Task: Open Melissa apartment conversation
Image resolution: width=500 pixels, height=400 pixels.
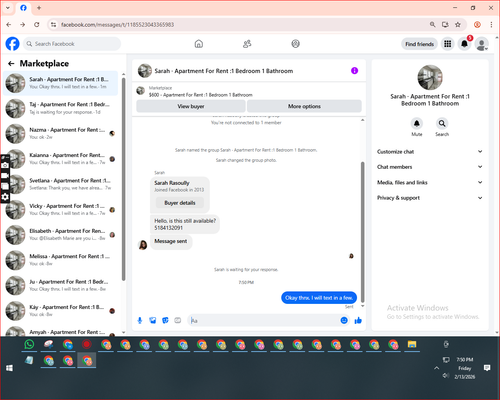Action: 61,260
